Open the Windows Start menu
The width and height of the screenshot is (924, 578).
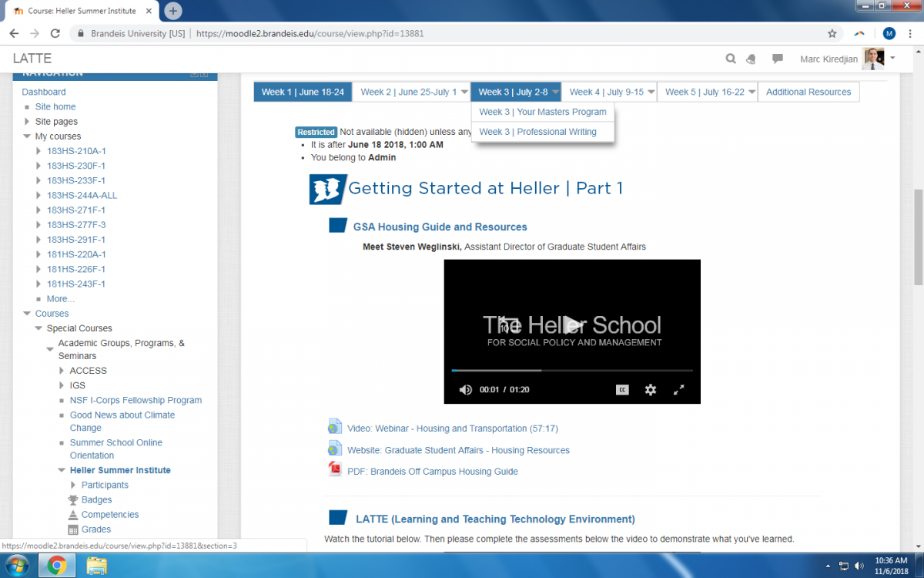17,566
